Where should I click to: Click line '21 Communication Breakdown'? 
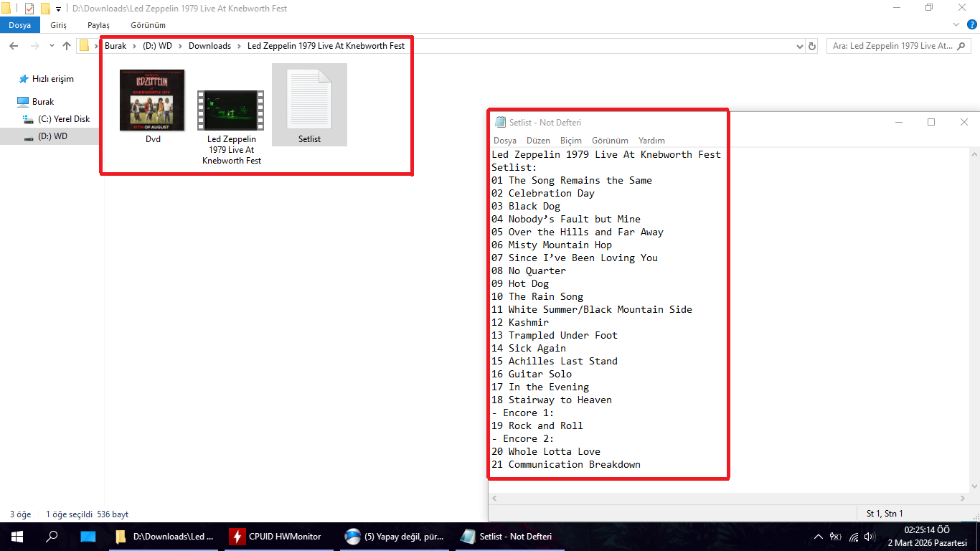[566, 465]
